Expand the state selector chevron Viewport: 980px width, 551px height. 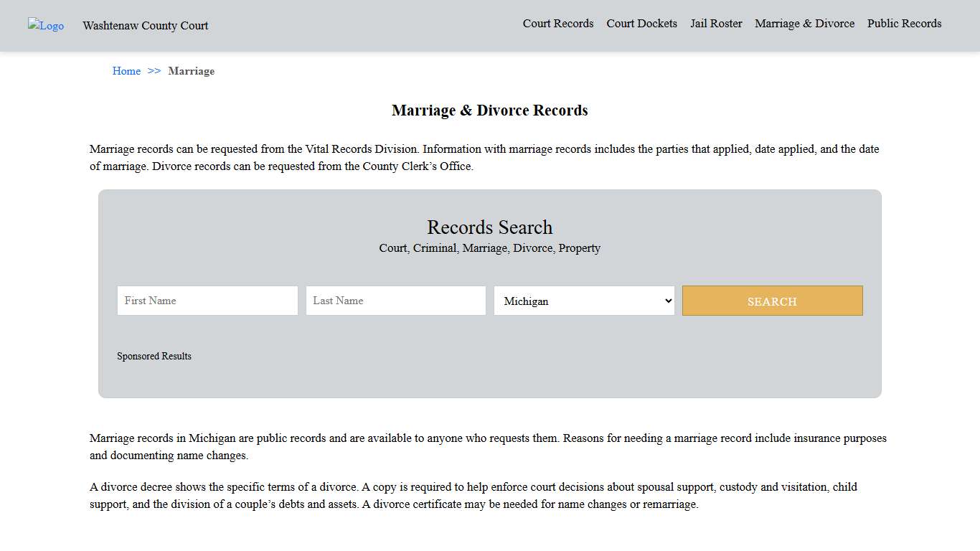click(667, 301)
